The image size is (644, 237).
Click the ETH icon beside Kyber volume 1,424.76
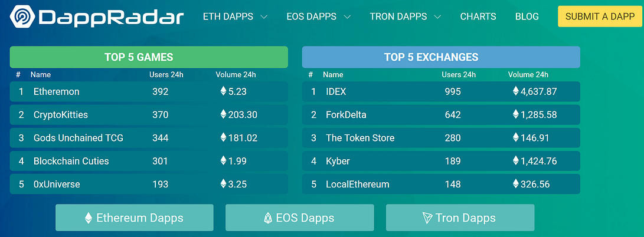tap(516, 160)
